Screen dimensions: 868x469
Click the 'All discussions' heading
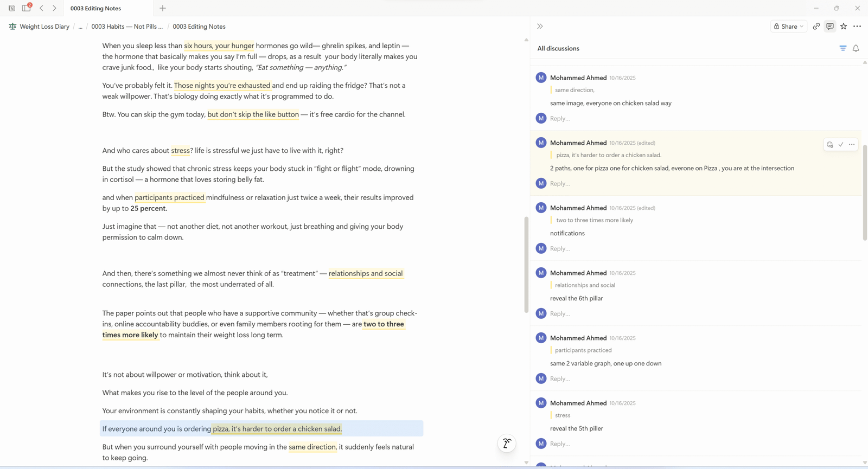(x=558, y=48)
